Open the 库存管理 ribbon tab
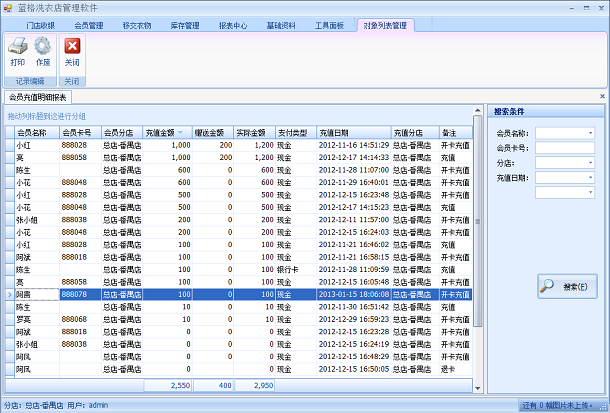610x413 pixels. pyautogui.click(x=185, y=26)
